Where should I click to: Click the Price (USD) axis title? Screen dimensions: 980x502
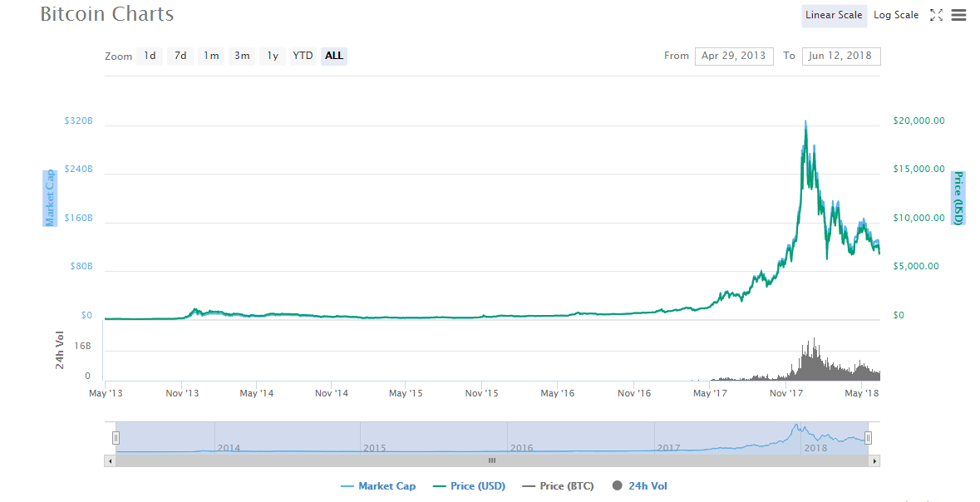958,198
